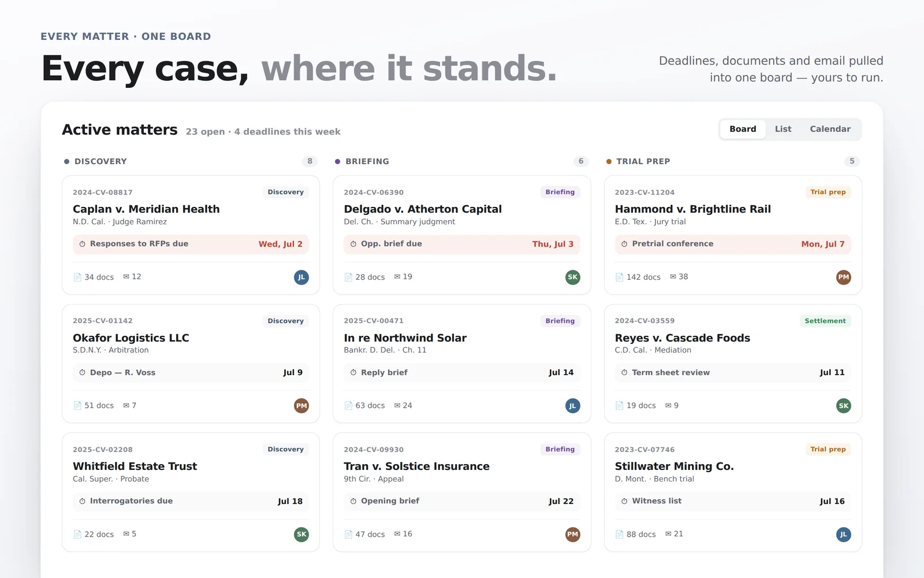Click the SK avatar on Delgado v. Atherton Capital
The image size is (924, 578).
coord(572,277)
